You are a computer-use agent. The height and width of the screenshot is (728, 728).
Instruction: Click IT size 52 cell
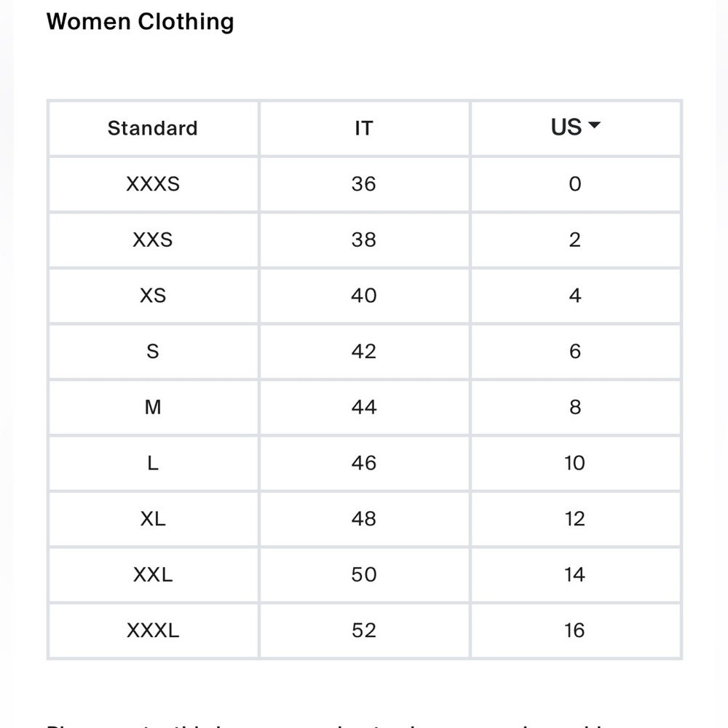coord(365,630)
